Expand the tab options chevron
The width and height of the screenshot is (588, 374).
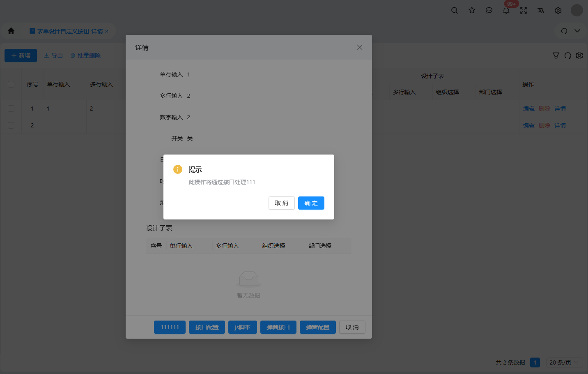[x=577, y=31]
